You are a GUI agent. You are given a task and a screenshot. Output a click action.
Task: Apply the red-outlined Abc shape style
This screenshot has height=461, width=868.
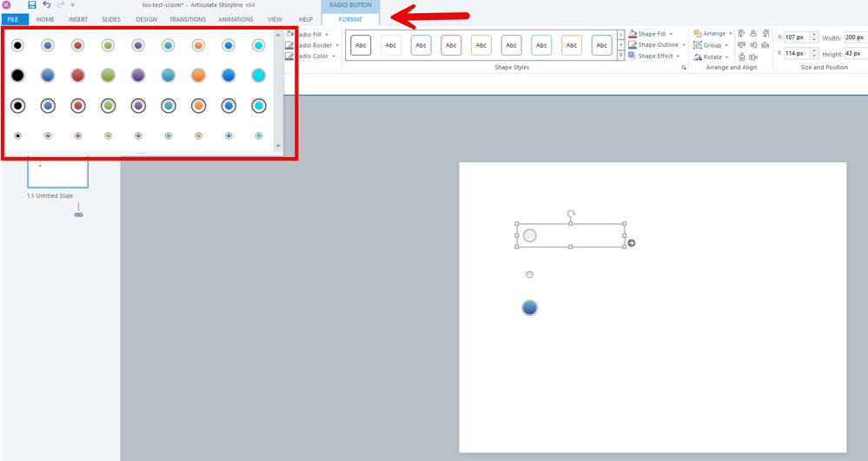[x=451, y=45]
